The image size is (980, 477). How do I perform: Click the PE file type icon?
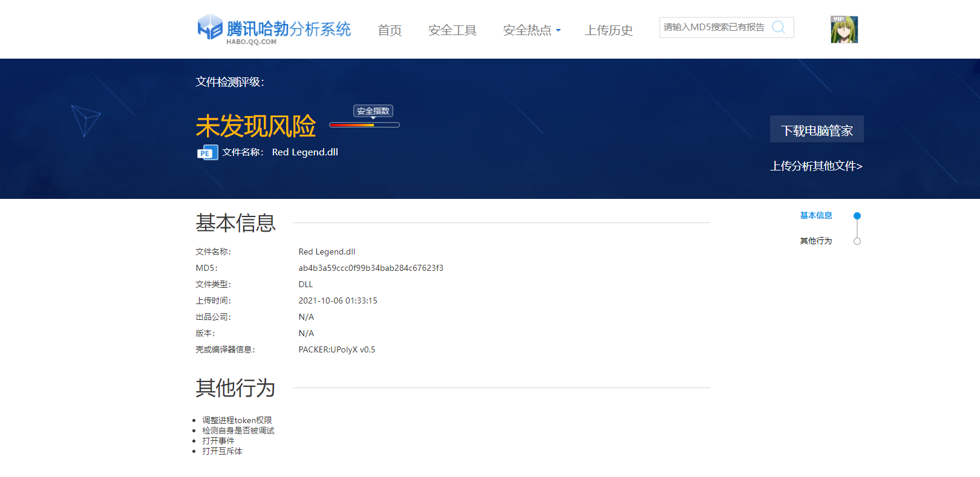207,152
